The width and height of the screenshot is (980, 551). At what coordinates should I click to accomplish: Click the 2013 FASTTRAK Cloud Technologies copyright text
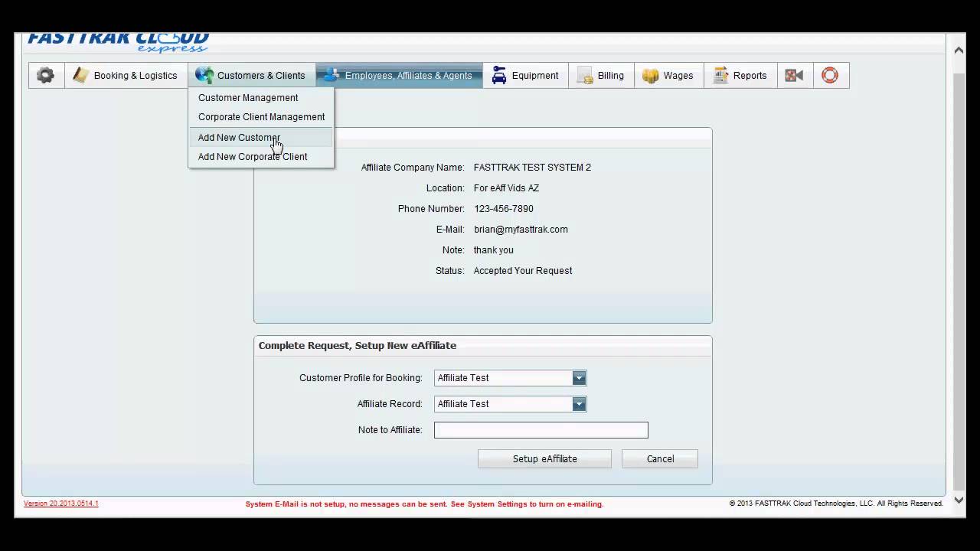click(x=836, y=504)
